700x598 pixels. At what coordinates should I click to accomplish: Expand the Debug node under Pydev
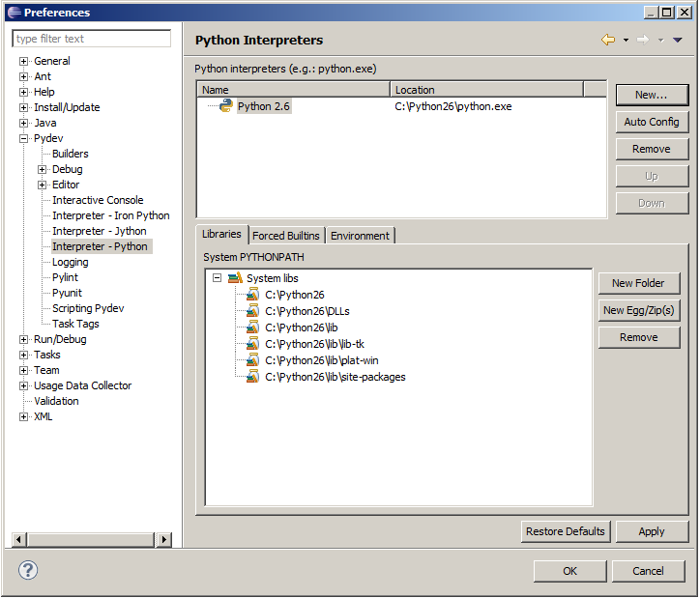[42, 169]
